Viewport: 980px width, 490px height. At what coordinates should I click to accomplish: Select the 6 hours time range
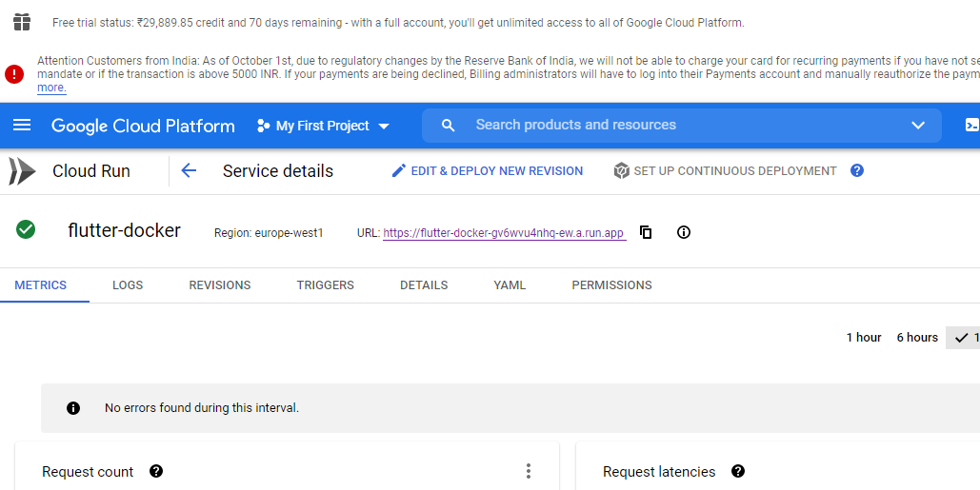[x=917, y=338]
